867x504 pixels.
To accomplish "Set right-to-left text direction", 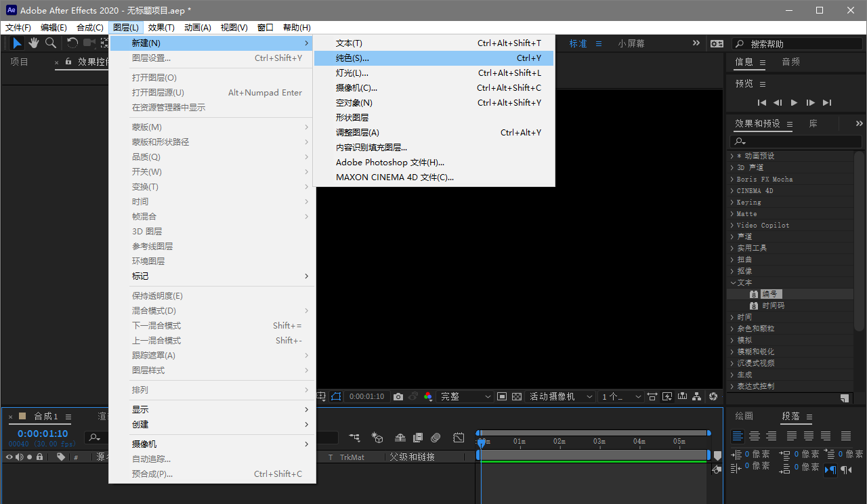I will (x=846, y=469).
